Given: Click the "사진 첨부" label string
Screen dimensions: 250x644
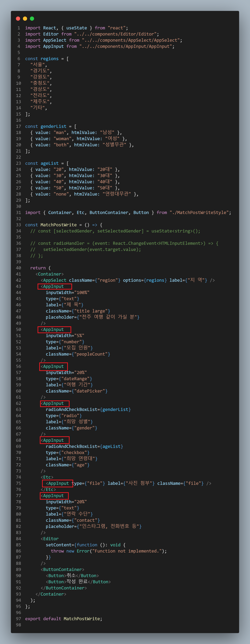Looking at the screenshot, I should [139, 483].
